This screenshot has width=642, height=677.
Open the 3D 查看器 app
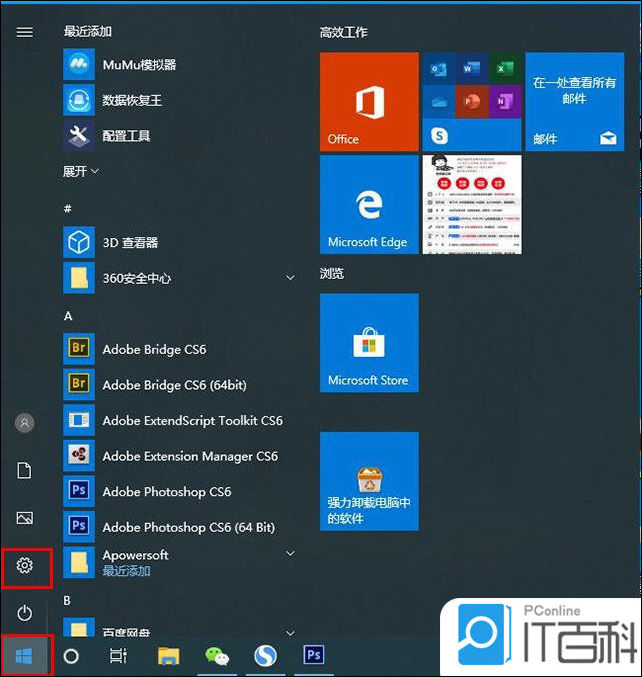click(130, 242)
